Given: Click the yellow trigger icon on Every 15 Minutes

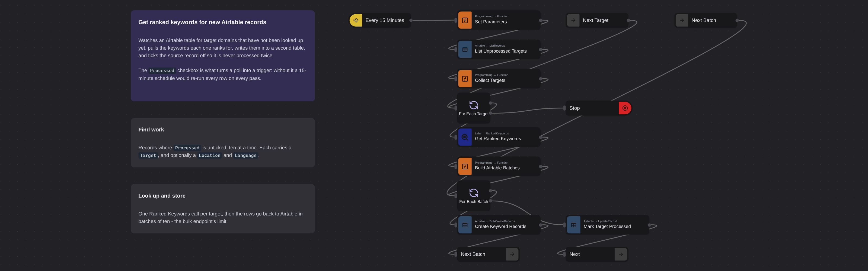Looking at the screenshot, I should click(356, 20).
